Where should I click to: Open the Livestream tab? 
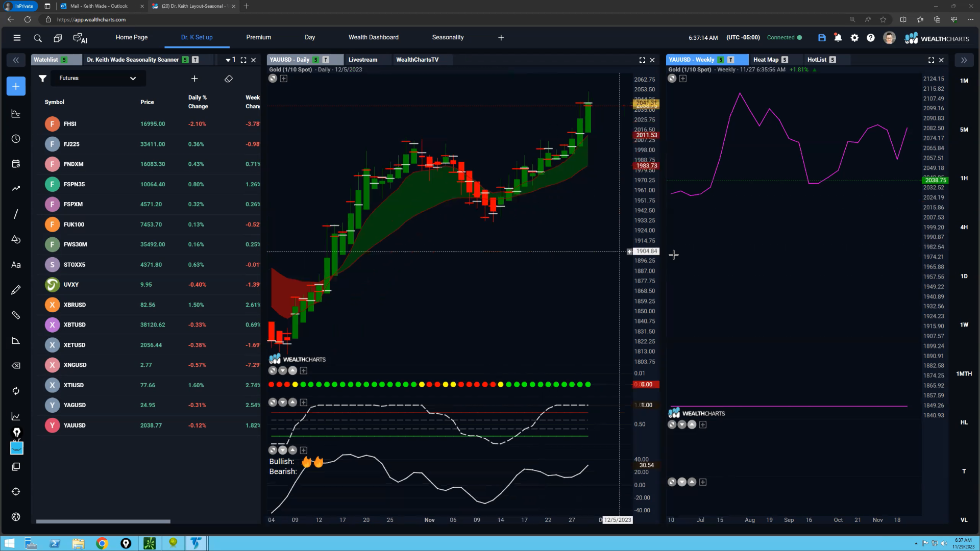(x=363, y=60)
